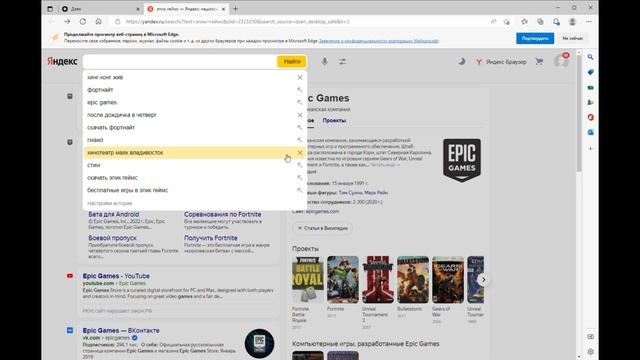Screen dimensions: 640x360
Task: Open the Edge collections icon
Action: point(540,22)
